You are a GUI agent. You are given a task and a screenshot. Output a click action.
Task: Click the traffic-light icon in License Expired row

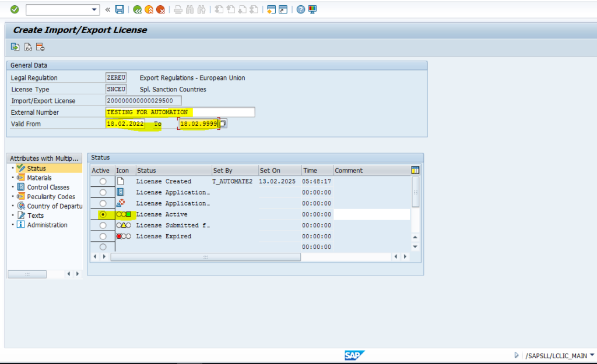[124, 236]
